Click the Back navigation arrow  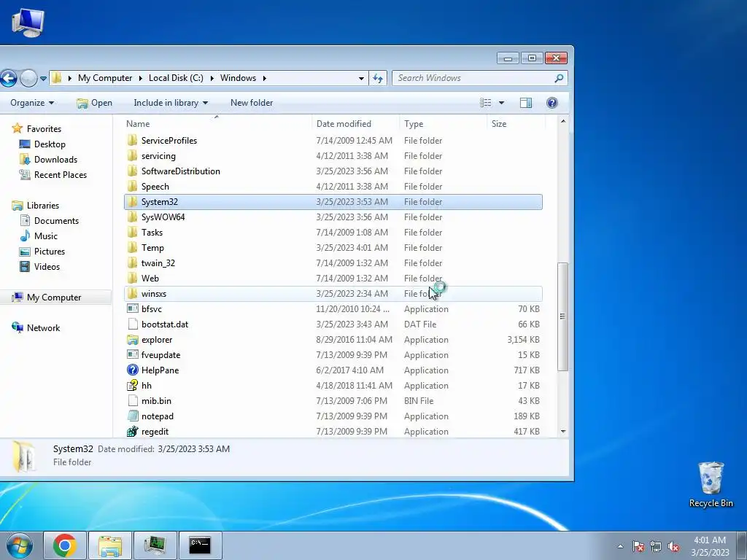coord(9,78)
